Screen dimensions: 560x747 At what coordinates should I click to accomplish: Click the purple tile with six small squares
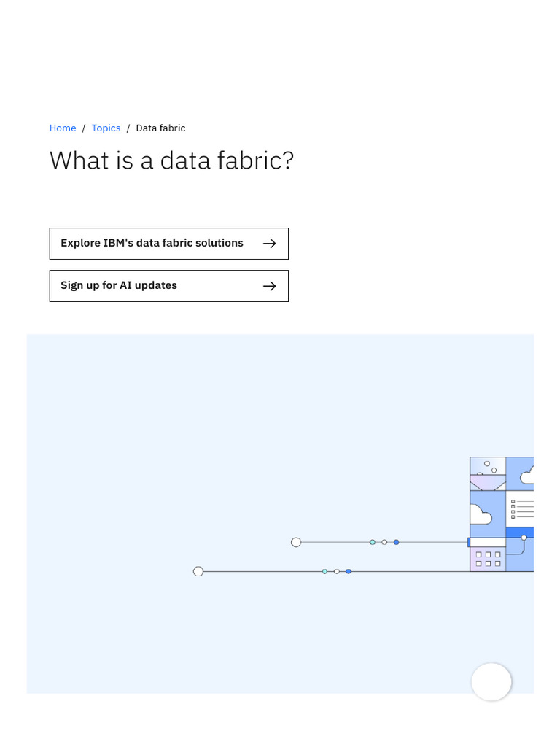click(x=488, y=559)
